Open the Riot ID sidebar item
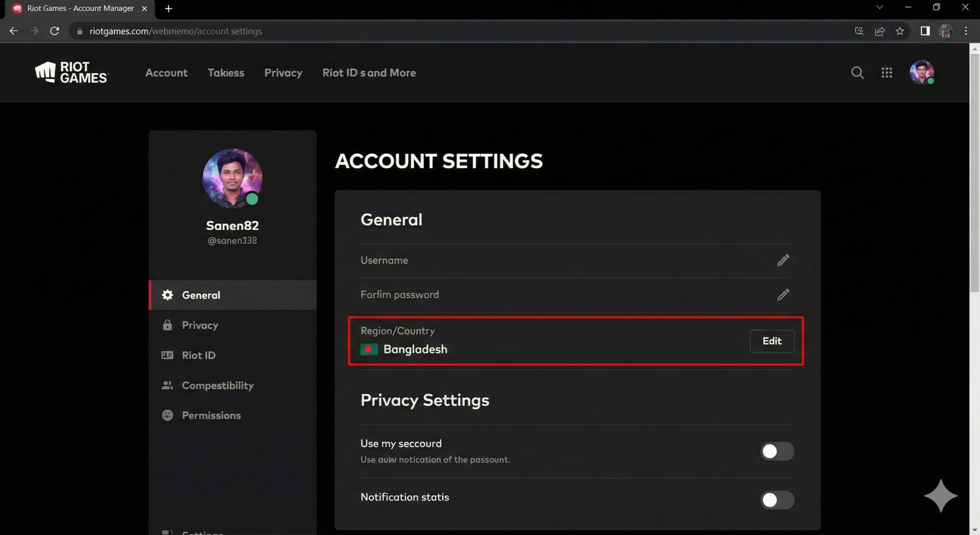980x535 pixels. tap(198, 355)
